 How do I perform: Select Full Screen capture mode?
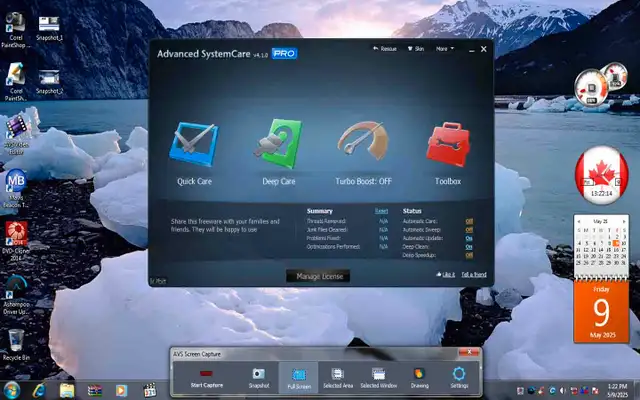[x=299, y=378]
